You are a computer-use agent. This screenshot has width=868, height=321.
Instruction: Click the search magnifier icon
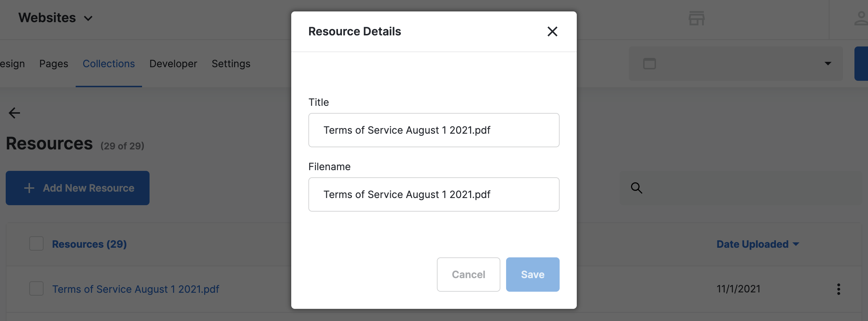pyautogui.click(x=636, y=188)
